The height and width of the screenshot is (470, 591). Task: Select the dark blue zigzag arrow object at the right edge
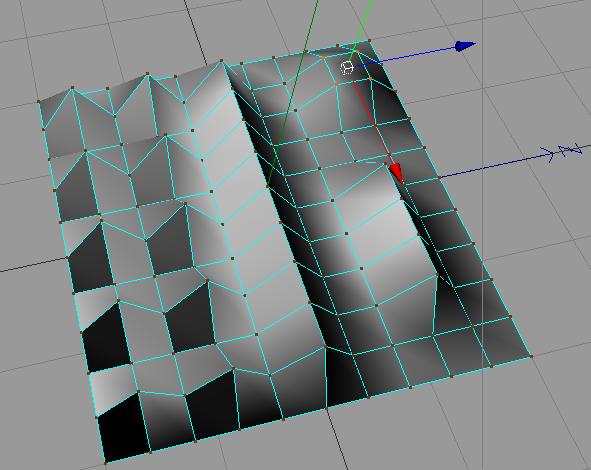(x=561, y=152)
